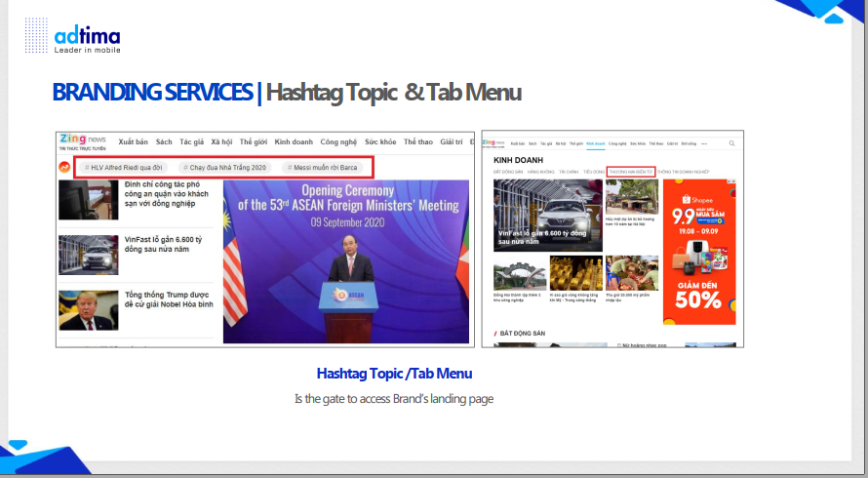Click the Shopee logo in the ad banner
Viewport: 868px width, 478px height.
697,199
